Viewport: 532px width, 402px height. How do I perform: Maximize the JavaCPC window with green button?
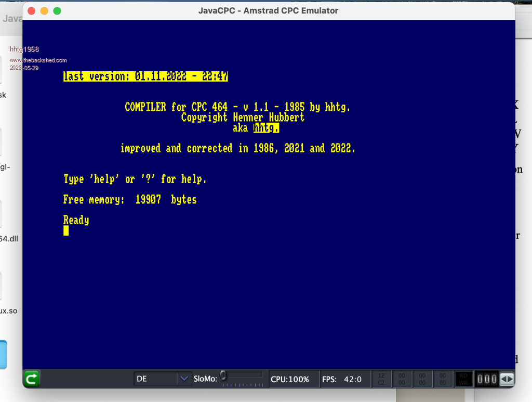coord(57,10)
